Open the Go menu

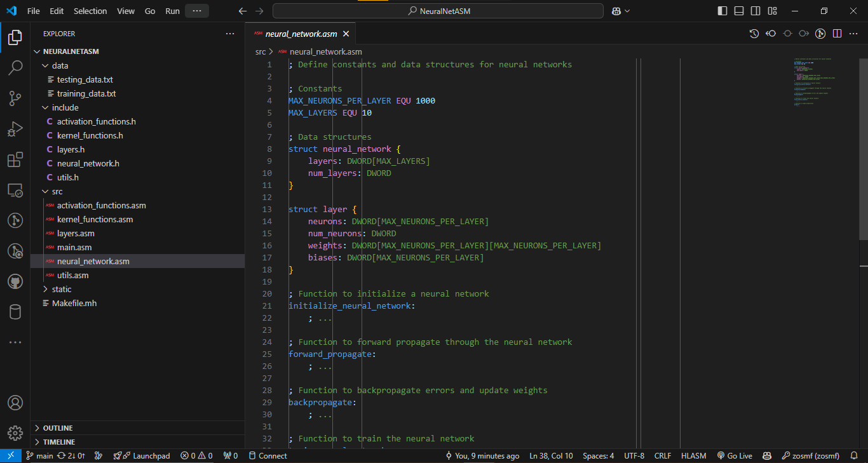point(150,11)
